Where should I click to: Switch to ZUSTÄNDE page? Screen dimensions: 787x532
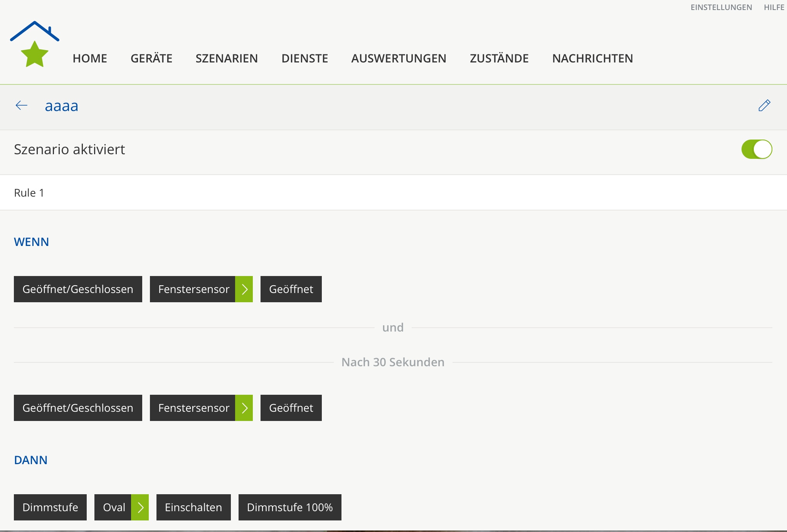499,59
